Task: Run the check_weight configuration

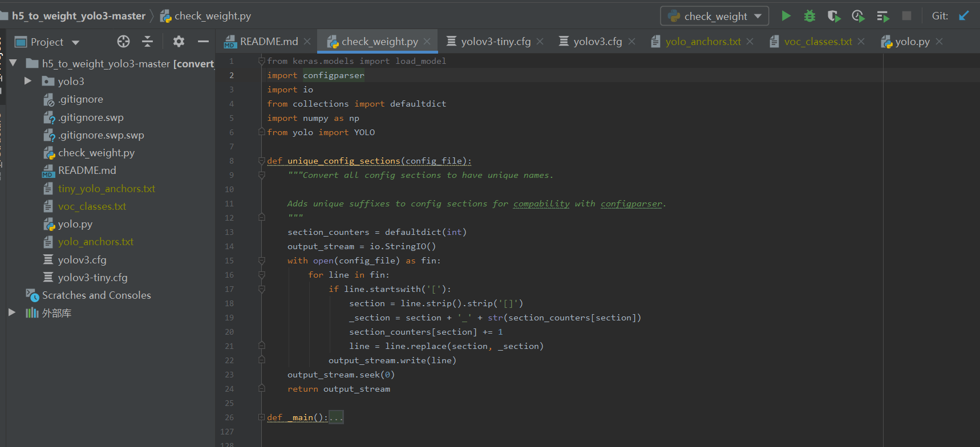Action: [786, 16]
